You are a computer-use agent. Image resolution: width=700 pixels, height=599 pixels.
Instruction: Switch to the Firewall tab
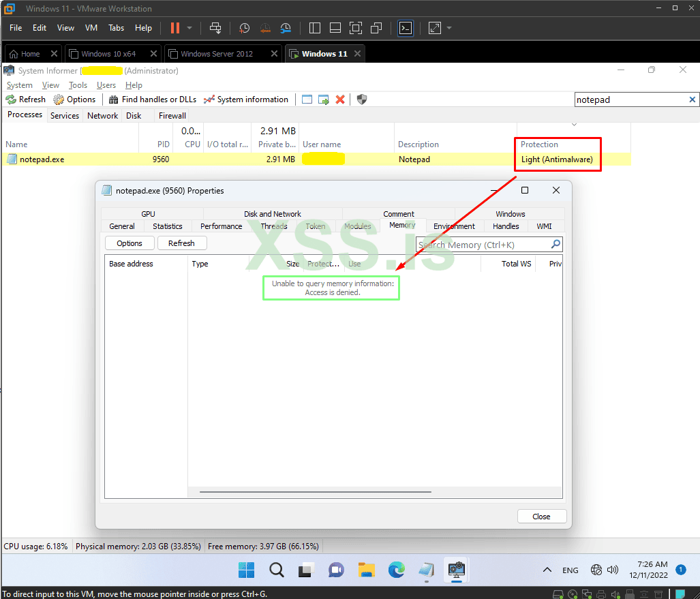pyautogui.click(x=172, y=116)
